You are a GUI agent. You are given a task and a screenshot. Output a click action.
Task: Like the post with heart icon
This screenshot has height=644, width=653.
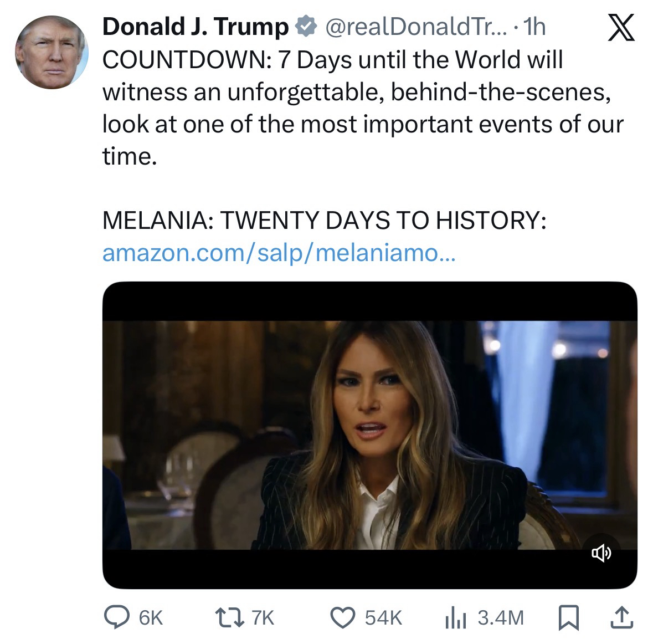click(x=343, y=617)
